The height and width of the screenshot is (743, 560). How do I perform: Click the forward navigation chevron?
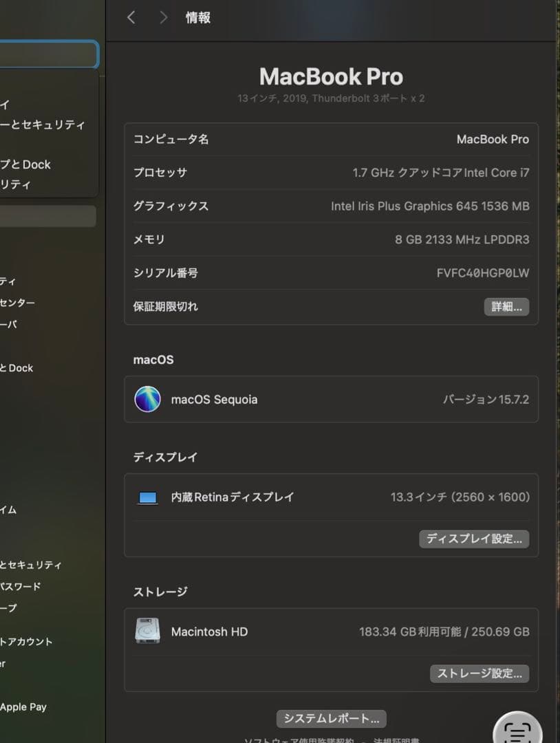coord(163,17)
